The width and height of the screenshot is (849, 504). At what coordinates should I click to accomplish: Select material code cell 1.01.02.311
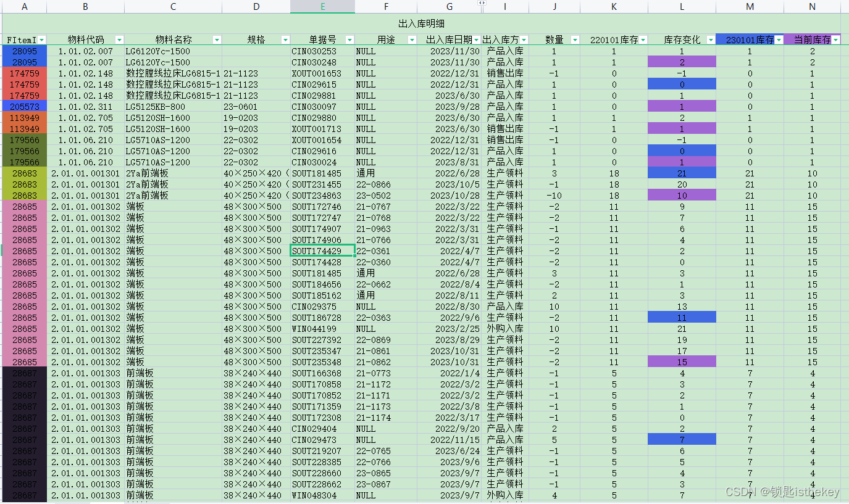click(85, 107)
